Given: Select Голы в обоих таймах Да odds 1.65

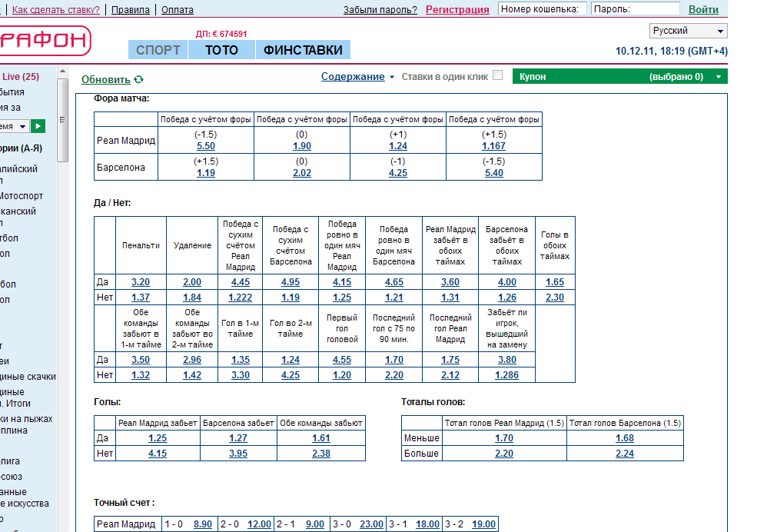Looking at the screenshot, I should (x=555, y=282).
